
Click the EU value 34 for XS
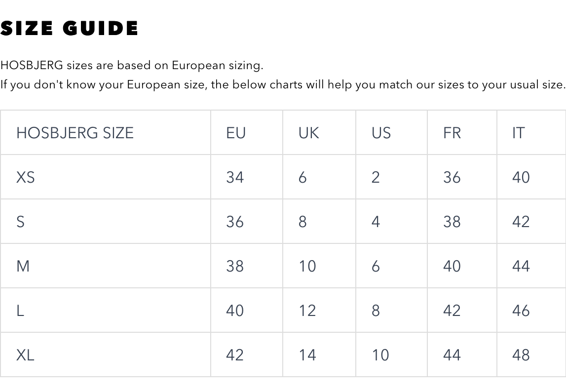[235, 177]
